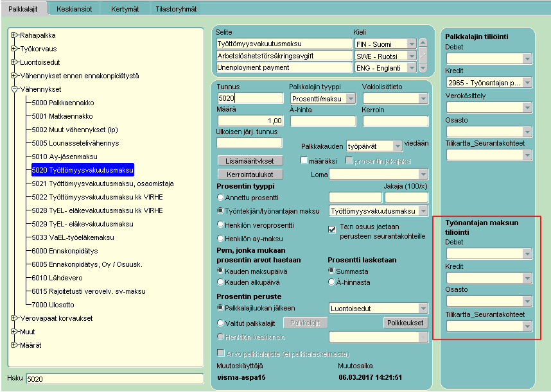The height and width of the screenshot is (392, 551).
Task: Select Henkilön veroprosentti radio button
Action: point(220,225)
